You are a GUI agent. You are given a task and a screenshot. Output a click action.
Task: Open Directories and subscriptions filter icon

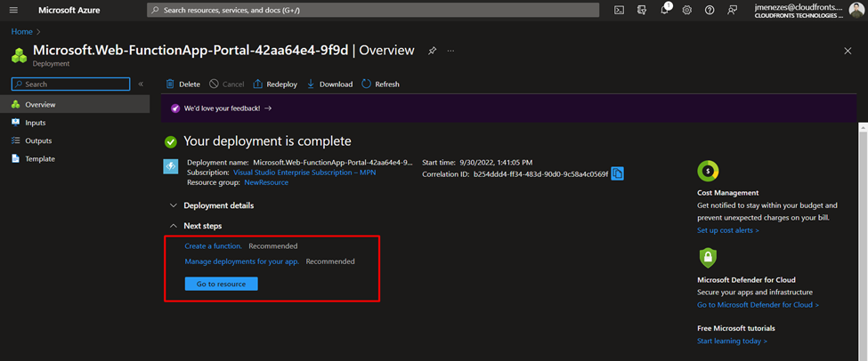coord(642,10)
